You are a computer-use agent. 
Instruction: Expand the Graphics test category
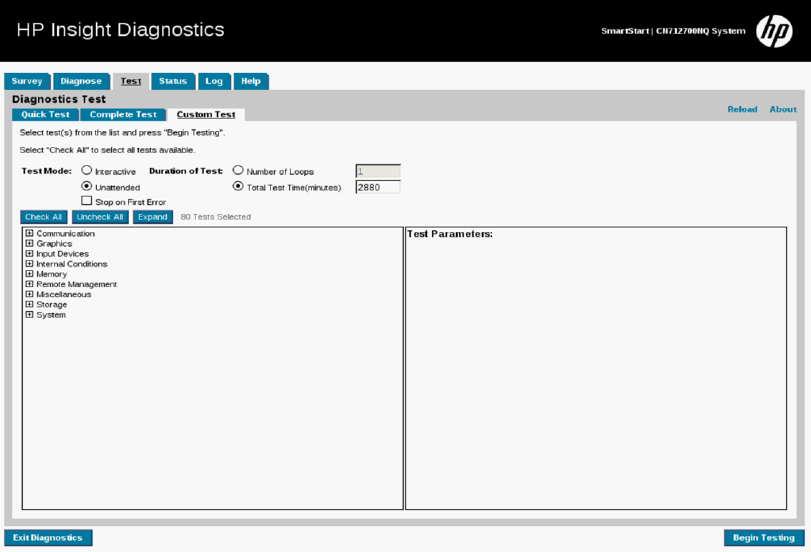(x=30, y=244)
